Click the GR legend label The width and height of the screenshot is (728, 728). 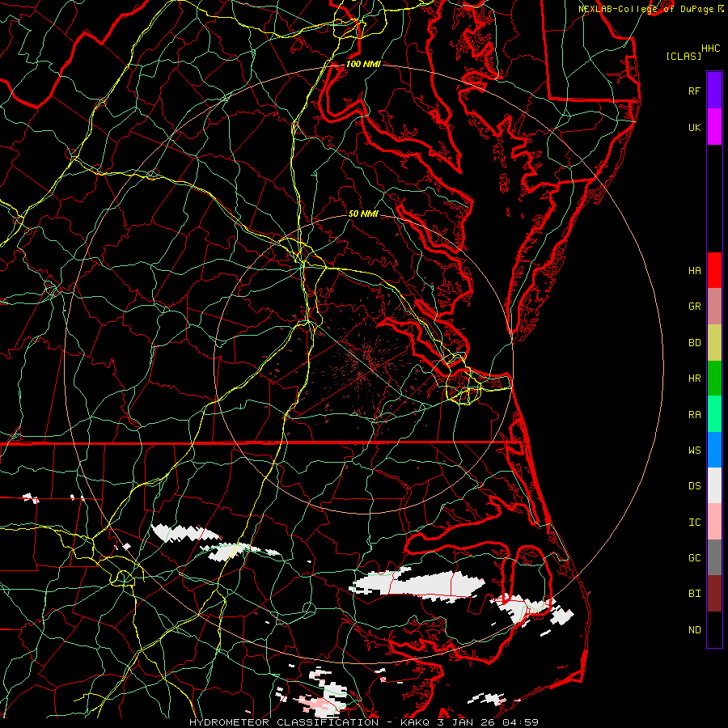coord(694,307)
